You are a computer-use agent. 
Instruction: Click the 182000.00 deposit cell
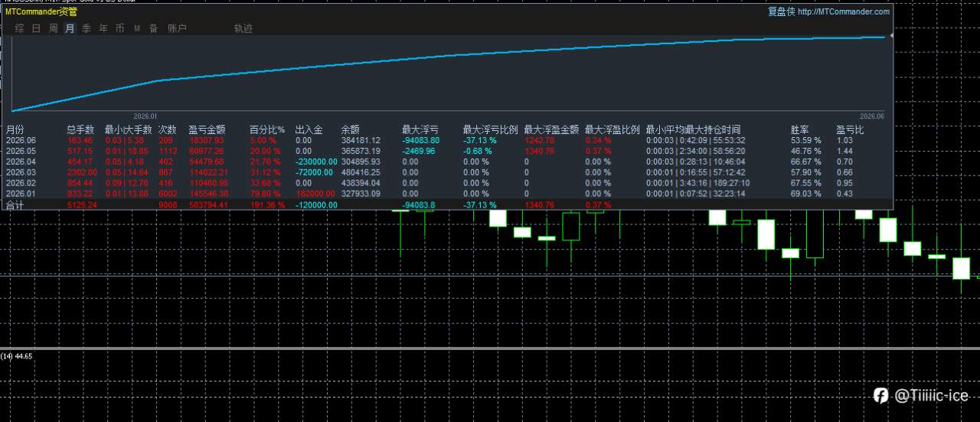(314, 194)
